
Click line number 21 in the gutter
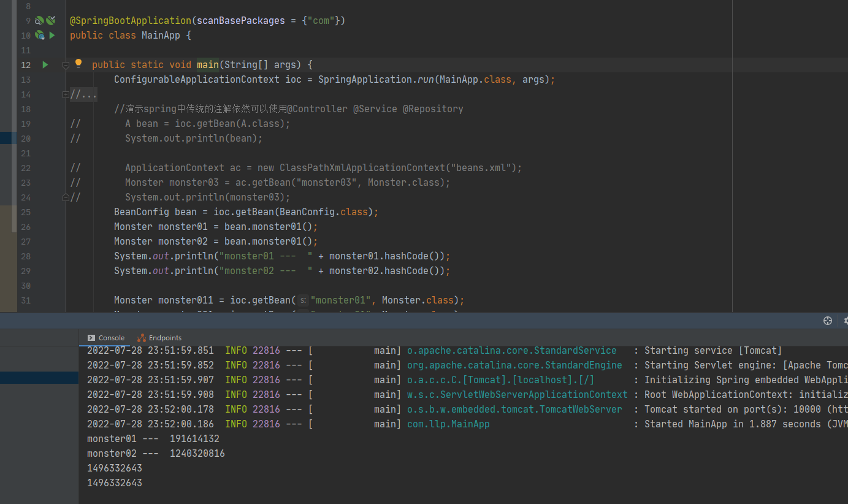click(26, 153)
